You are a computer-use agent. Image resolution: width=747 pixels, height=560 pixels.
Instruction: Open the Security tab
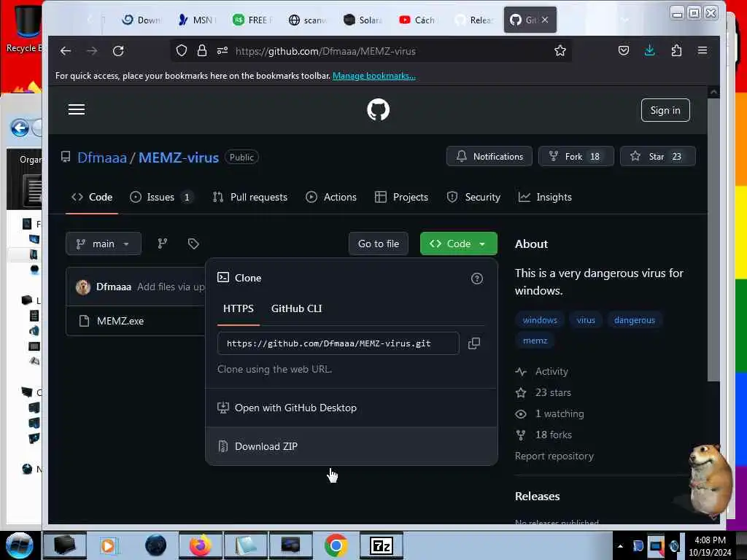pos(473,197)
